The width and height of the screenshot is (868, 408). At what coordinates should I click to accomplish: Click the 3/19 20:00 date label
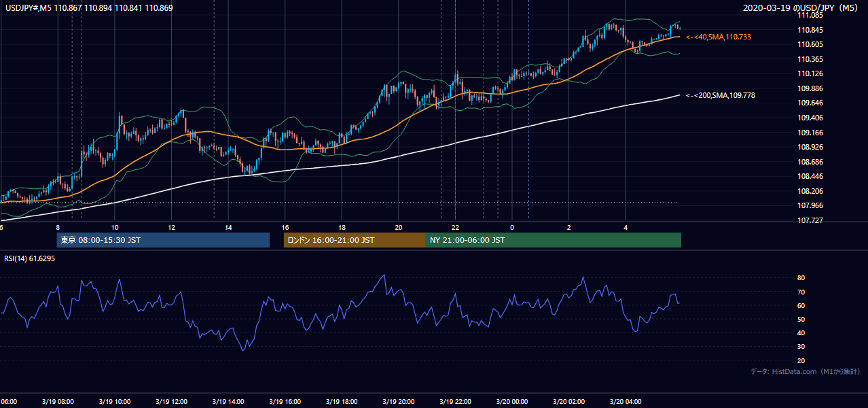pyautogui.click(x=398, y=402)
